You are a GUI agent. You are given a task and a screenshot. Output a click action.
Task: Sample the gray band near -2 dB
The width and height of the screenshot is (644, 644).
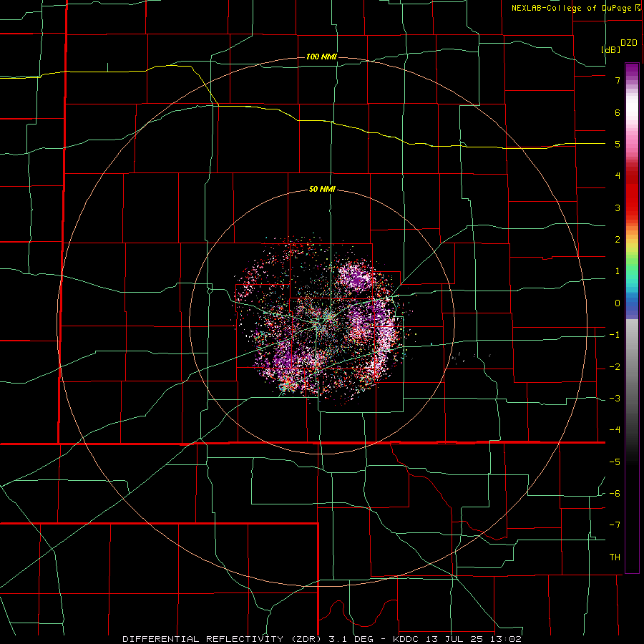tap(632, 367)
